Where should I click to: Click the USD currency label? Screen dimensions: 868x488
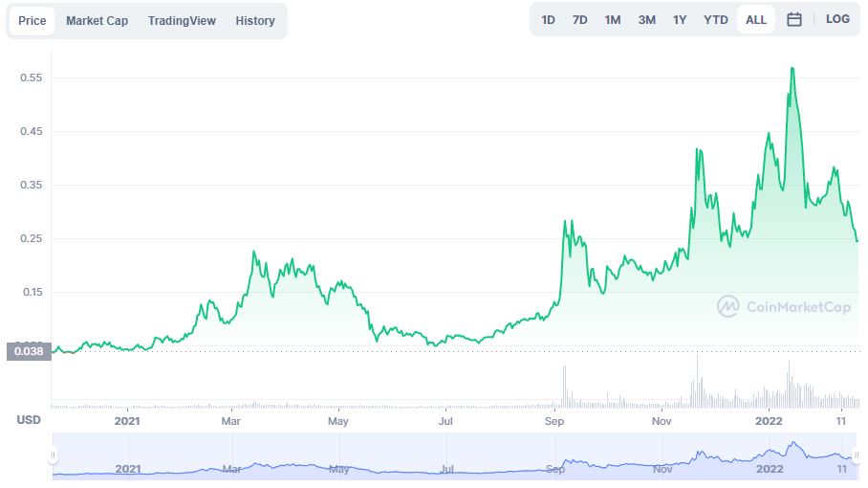click(x=29, y=420)
